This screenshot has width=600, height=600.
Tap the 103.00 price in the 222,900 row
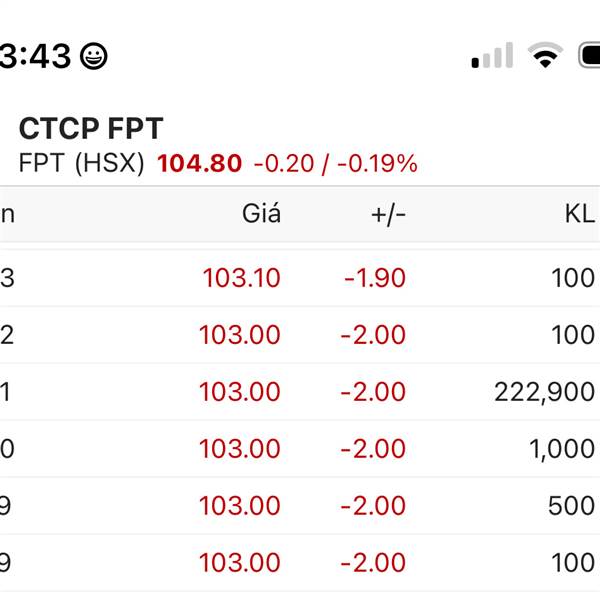[x=240, y=392]
